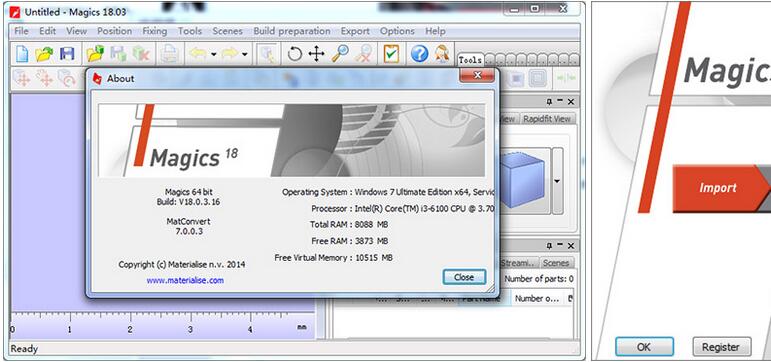771x362 pixels.
Task: Open file using the yellow folder icon
Action: point(44,54)
